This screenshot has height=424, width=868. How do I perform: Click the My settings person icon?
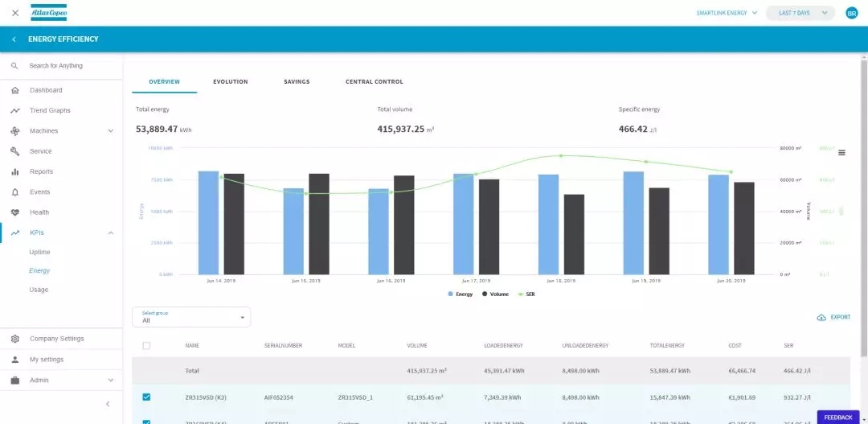(x=15, y=360)
